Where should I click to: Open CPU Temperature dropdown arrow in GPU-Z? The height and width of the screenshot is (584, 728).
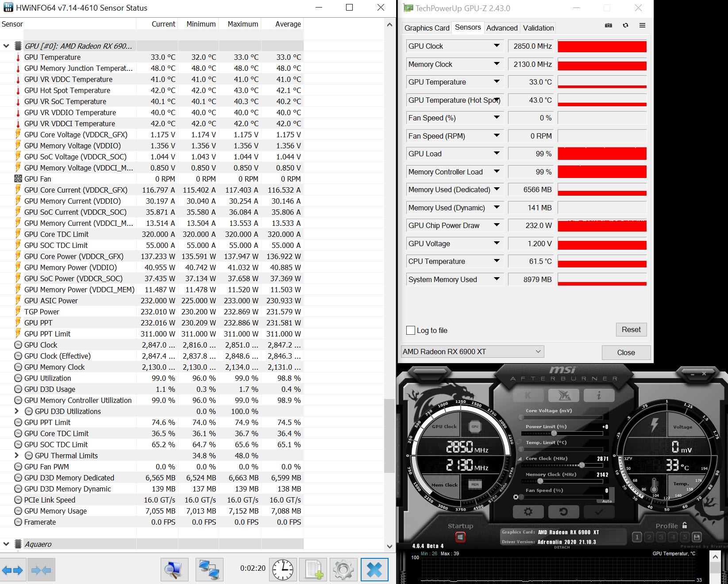[x=497, y=261]
